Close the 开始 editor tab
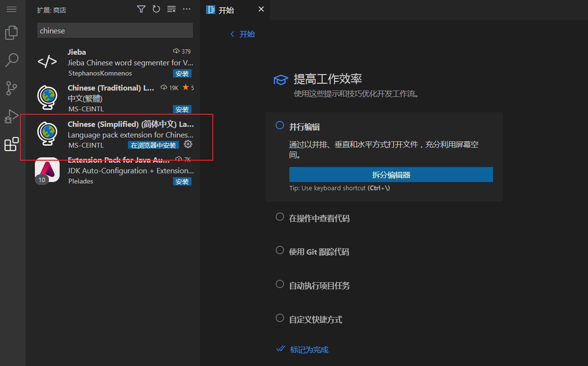The width and height of the screenshot is (588, 366). coord(261,9)
